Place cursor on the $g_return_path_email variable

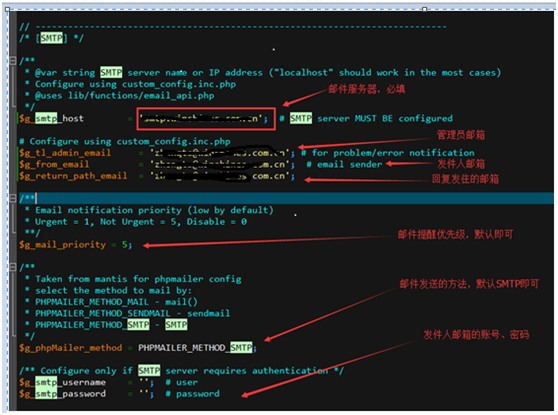[x=73, y=175]
